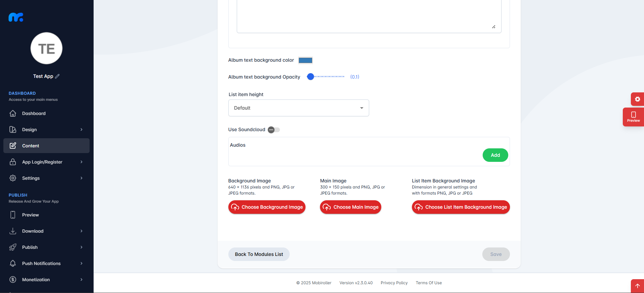Click the opacity value (0.1) text
This screenshot has width=644, height=293.
pos(355,77)
